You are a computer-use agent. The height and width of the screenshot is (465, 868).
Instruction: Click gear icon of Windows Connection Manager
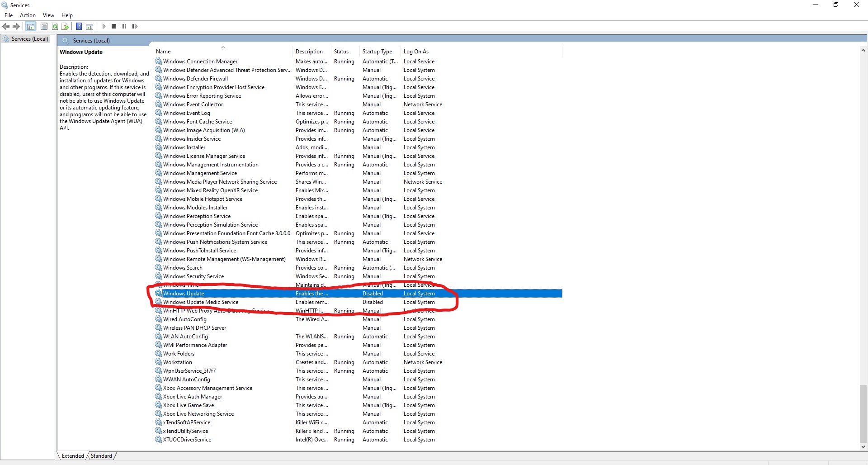(159, 61)
